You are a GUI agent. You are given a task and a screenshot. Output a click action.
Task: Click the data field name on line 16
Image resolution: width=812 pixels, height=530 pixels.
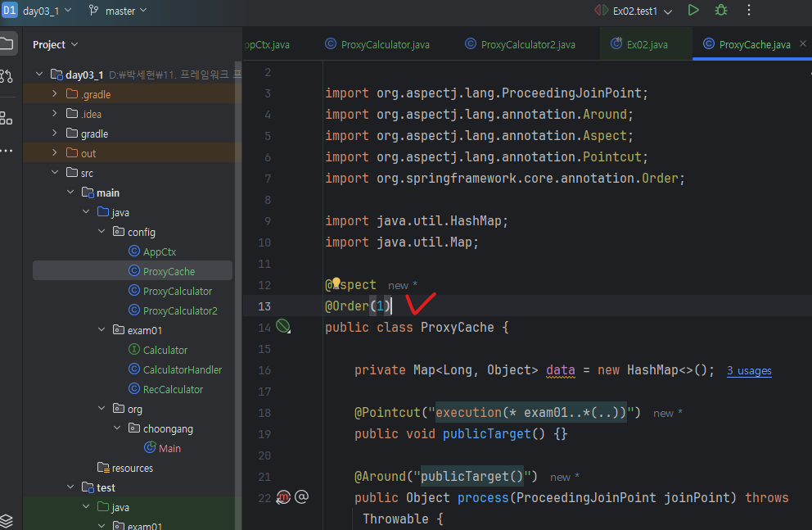pyautogui.click(x=561, y=370)
